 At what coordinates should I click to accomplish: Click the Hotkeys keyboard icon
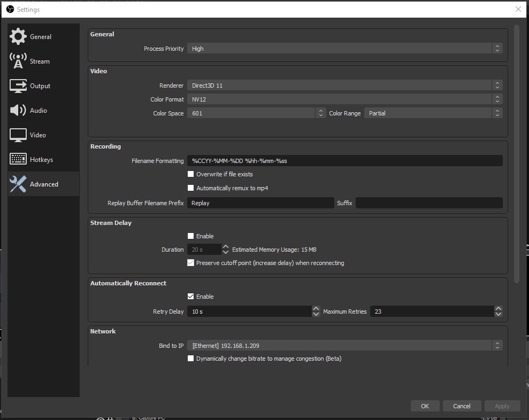(x=18, y=159)
